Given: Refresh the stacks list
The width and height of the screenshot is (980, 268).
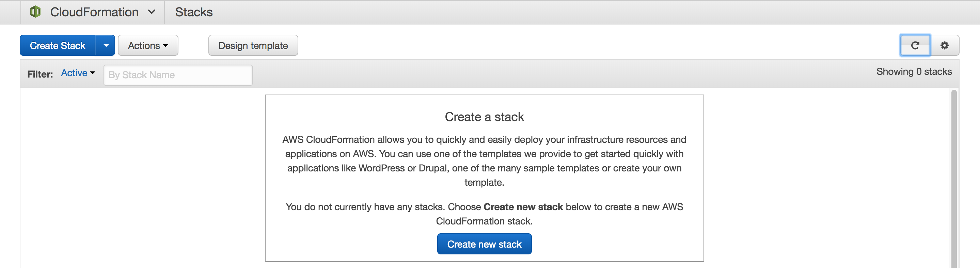Looking at the screenshot, I should pos(915,46).
